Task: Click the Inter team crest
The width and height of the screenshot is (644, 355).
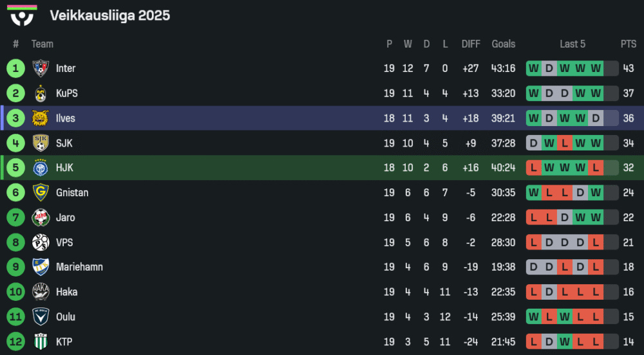Action: pos(41,68)
